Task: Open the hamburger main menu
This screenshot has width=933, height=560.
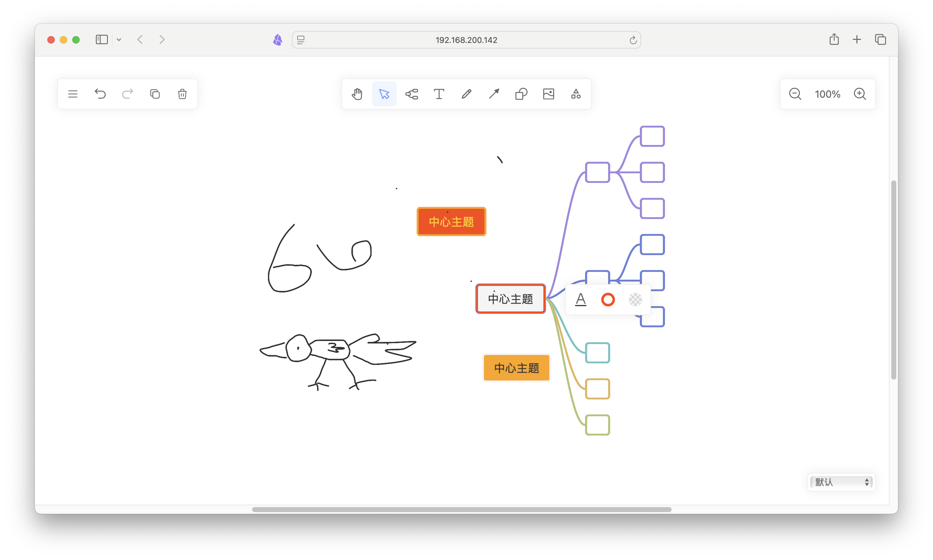Action: (73, 94)
